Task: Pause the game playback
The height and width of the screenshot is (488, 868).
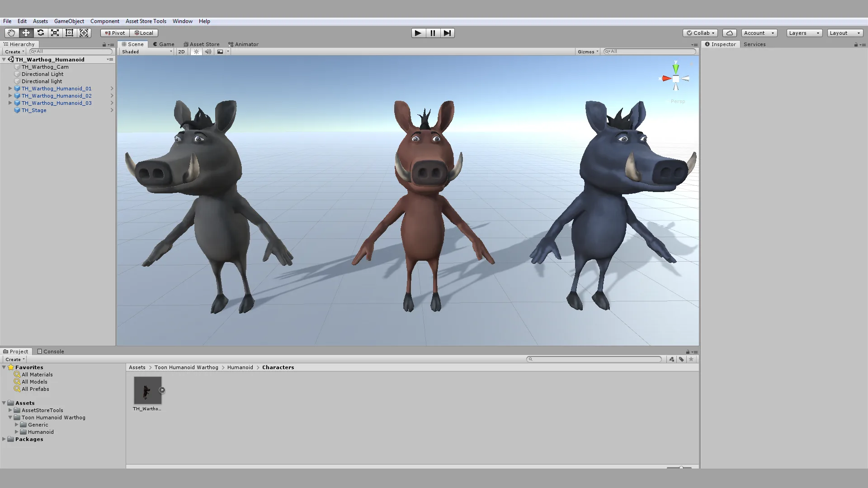Action: coord(433,33)
